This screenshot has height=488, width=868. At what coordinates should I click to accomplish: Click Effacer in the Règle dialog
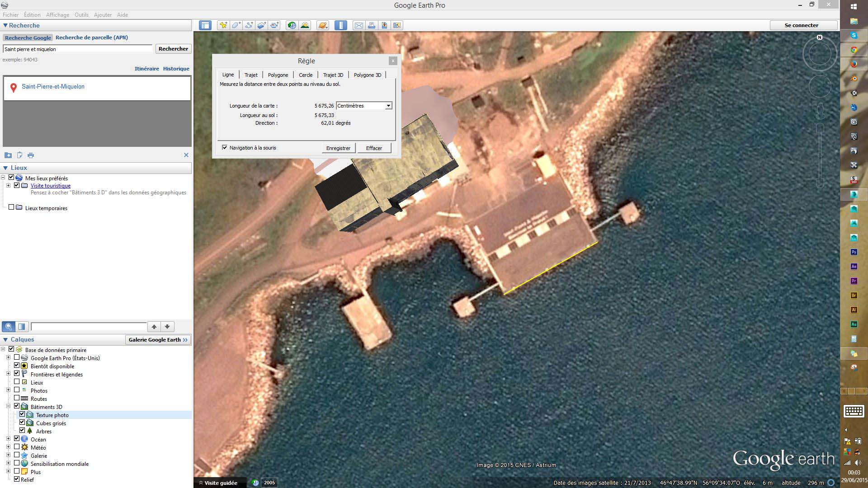[374, 148]
